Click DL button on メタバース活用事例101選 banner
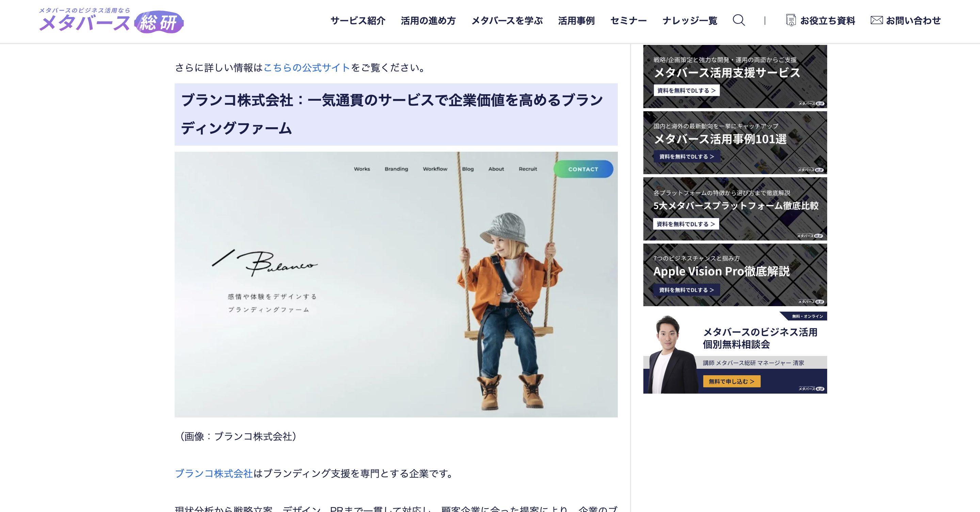Screen dimensions: 980x512 (686, 156)
